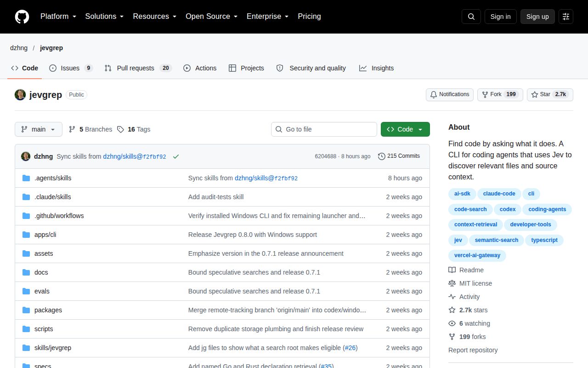Image resolution: width=588 pixels, height=368 pixels.
Task: Click the 6 watching link
Action: click(469, 323)
